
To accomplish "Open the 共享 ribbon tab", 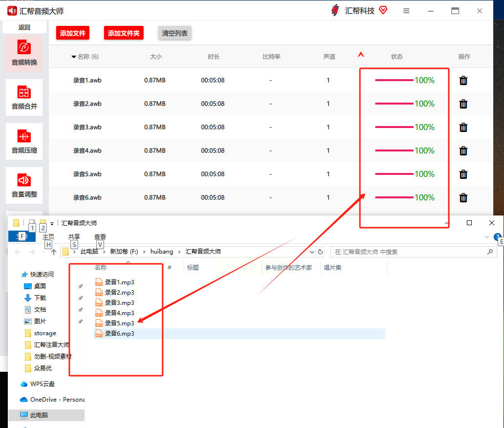I will (74, 236).
